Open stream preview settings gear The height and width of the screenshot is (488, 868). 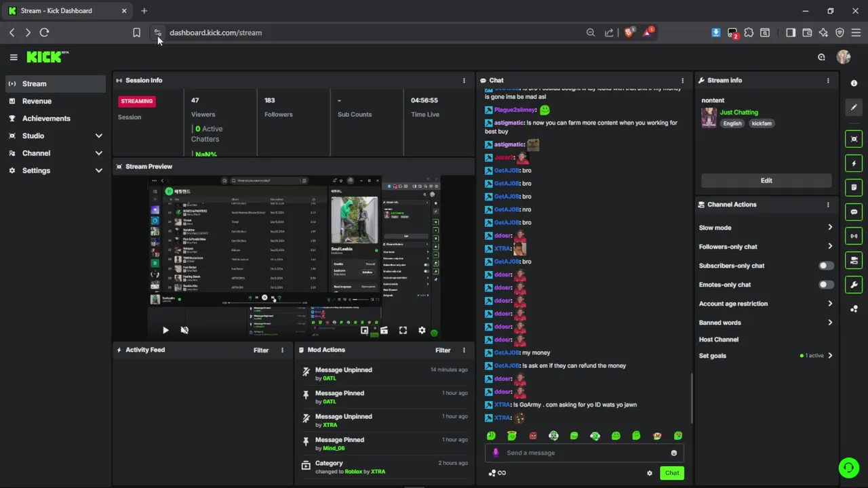click(x=422, y=330)
